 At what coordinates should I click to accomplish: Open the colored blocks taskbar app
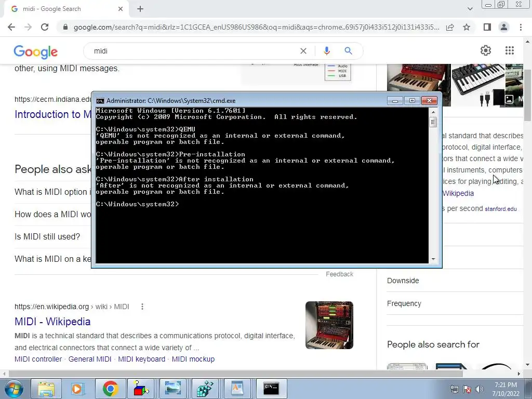[x=142, y=389]
